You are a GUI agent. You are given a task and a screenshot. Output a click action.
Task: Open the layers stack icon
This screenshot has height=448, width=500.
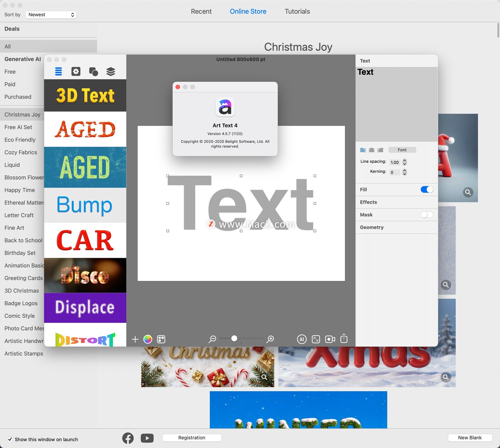coord(111,72)
